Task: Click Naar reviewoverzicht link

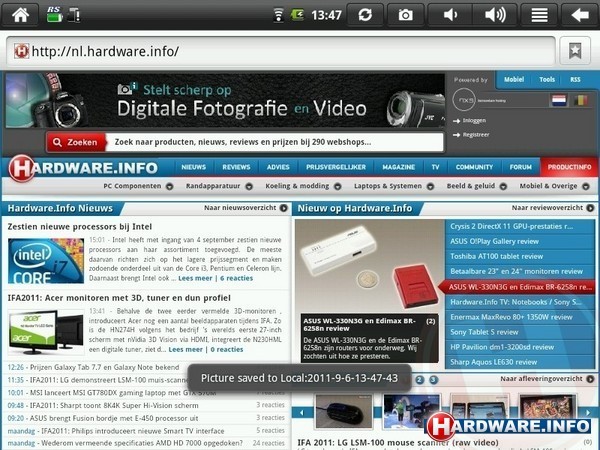Action: coord(553,208)
